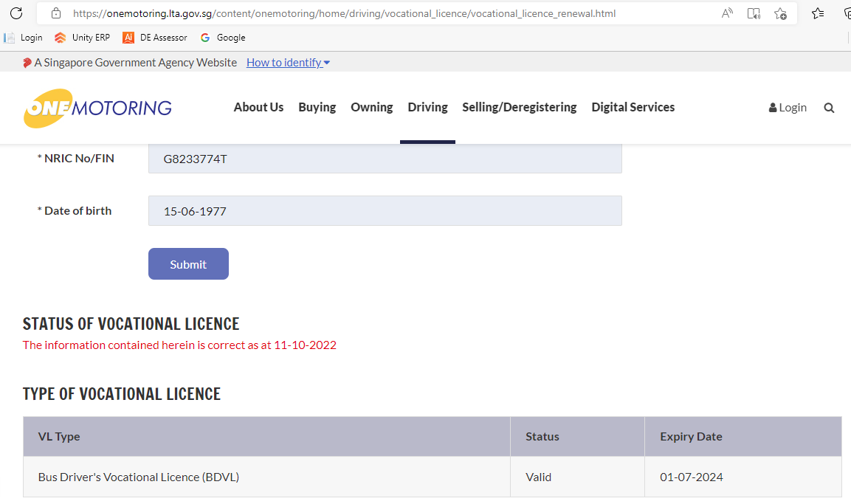Open the Google bookmark
This screenshot has width=851, height=504.
point(223,38)
